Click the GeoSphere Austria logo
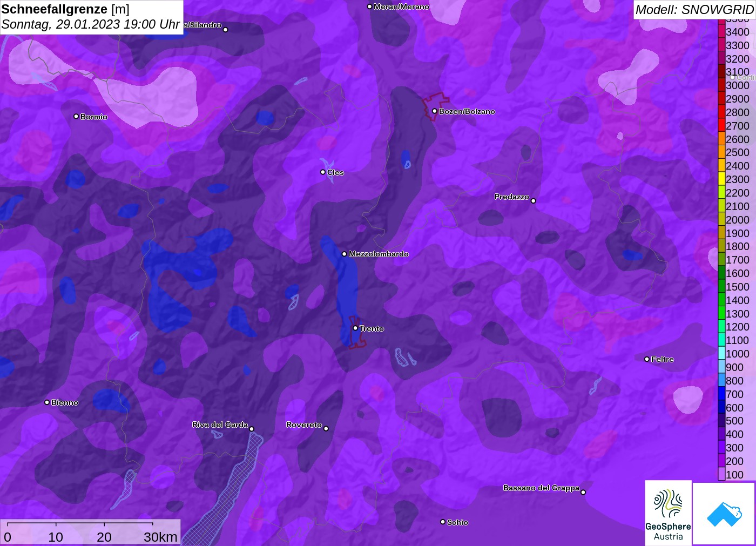Image resolution: width=756 pixels, height=546 pixels. click(x=668, y=513)
